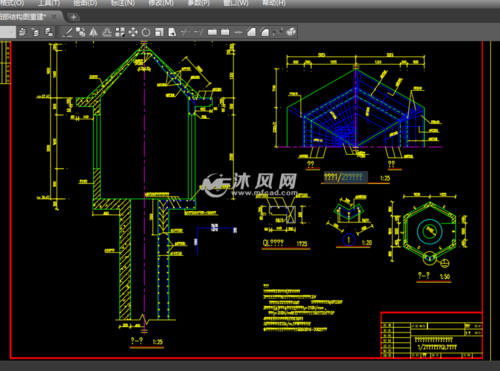
Task: Activate the Offset tool
Action: [107, 32]
